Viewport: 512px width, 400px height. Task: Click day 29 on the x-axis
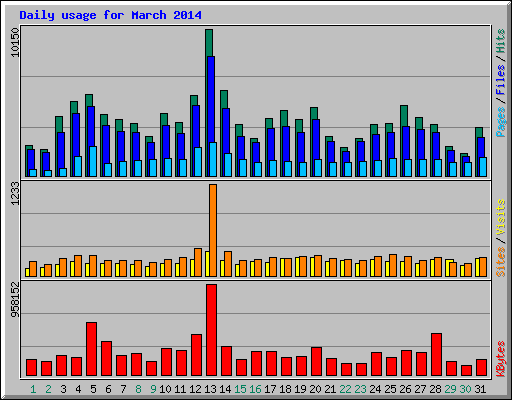[x=450, y=389]
